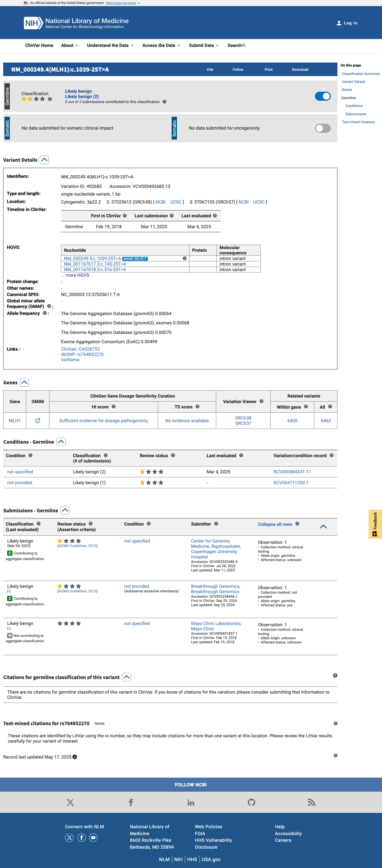Open the Feedback tab
The image size is (382, 868).
[375, 524]
